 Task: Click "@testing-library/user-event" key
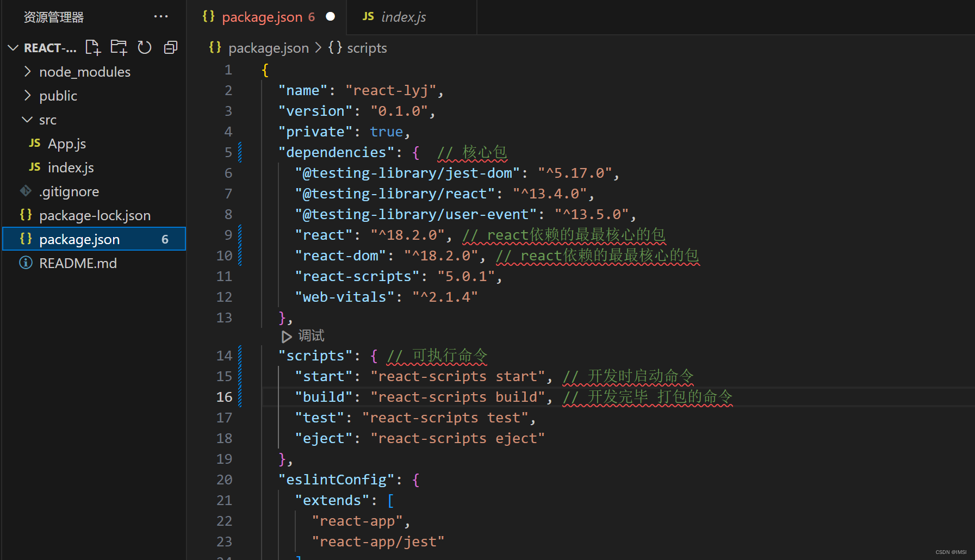click(x=416, y=214)
